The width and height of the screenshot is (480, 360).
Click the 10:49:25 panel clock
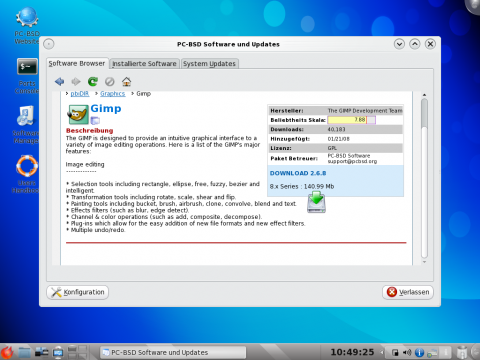click(x=352, y=352)
